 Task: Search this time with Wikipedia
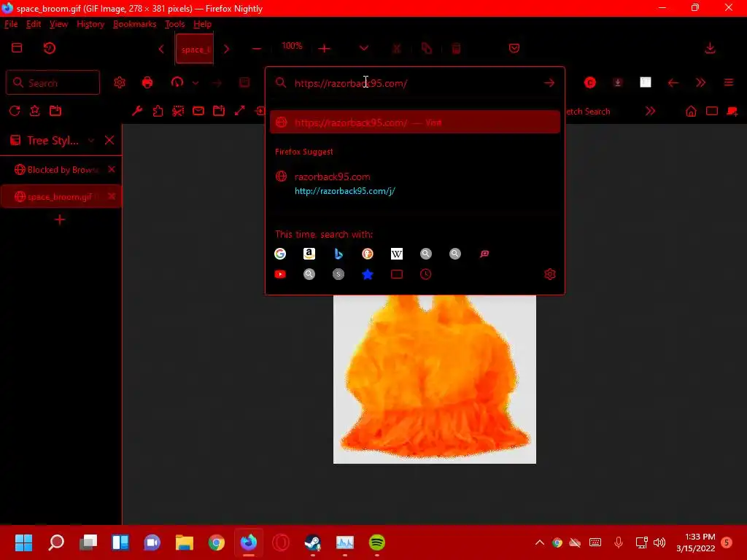click(396, 254)
